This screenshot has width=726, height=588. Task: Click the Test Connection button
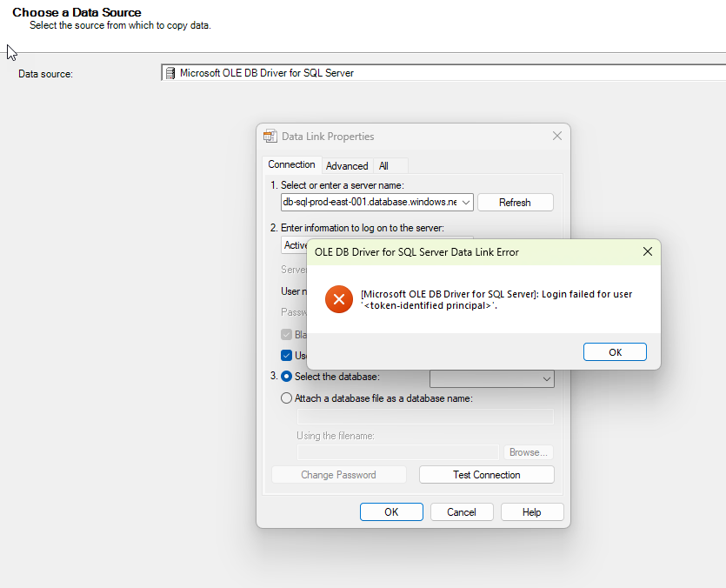(x=487, y=475)
